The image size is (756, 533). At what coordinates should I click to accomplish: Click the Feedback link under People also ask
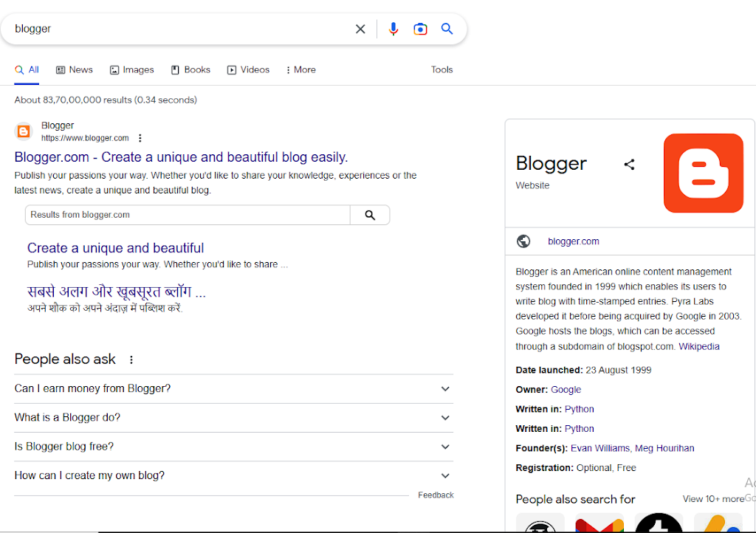436,495
